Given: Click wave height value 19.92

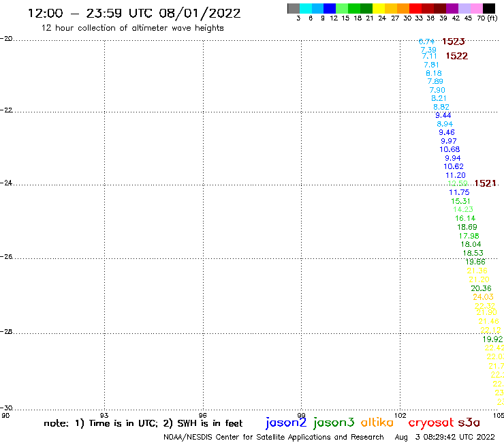Looking at the screenshot, I should point(492,339).
